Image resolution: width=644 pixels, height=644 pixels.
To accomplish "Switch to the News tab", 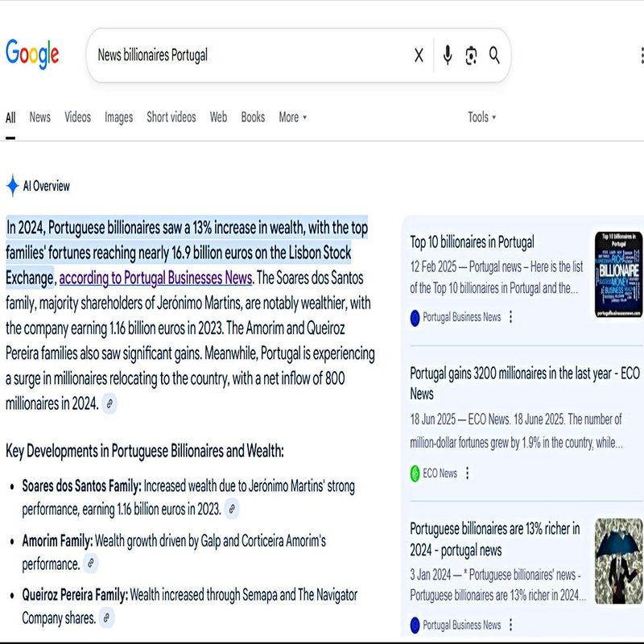I will [39, 117].
